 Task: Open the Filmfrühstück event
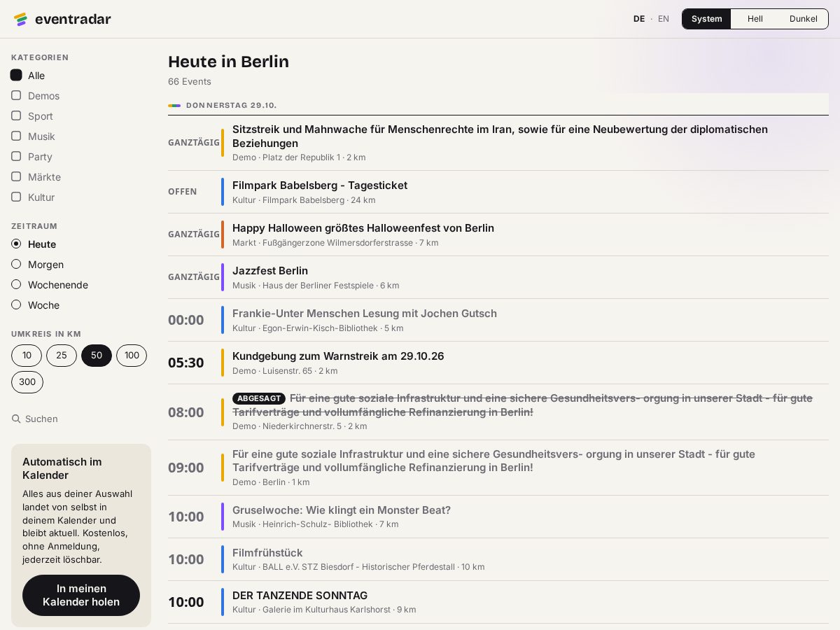point(498,559)
